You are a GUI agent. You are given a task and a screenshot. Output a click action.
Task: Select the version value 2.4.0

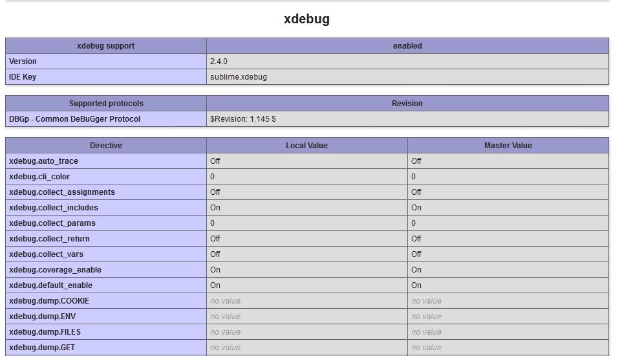click(219, 61)
